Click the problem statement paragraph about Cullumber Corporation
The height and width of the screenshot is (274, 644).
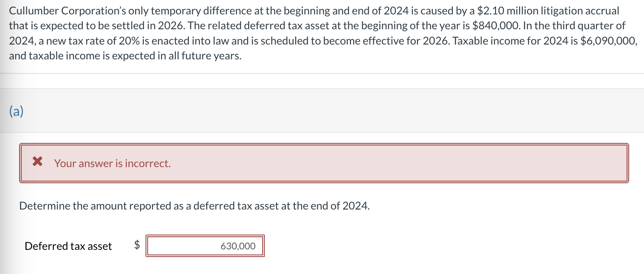(x=297, y=33)
